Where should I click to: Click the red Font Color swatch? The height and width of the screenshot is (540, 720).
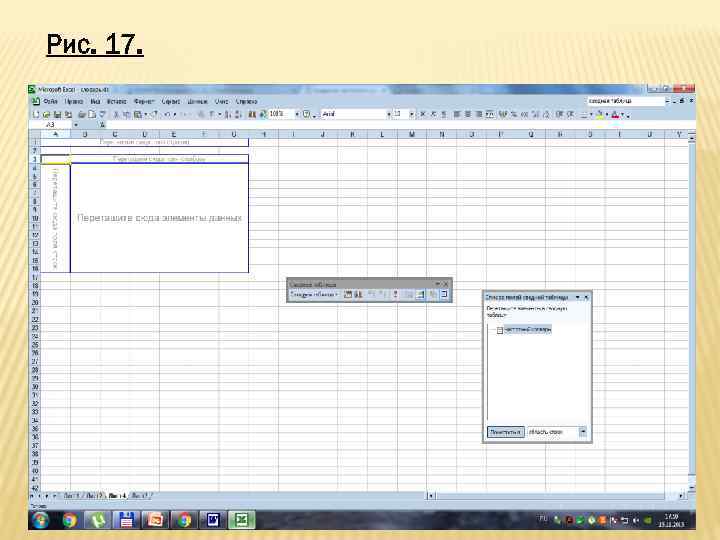615,114
